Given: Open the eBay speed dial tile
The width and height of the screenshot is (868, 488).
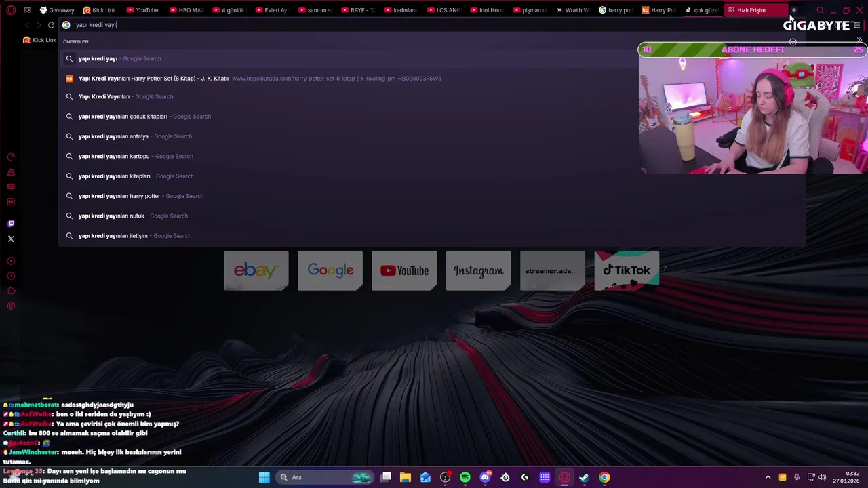Looking at the screenshot, I should click(256, 270).
